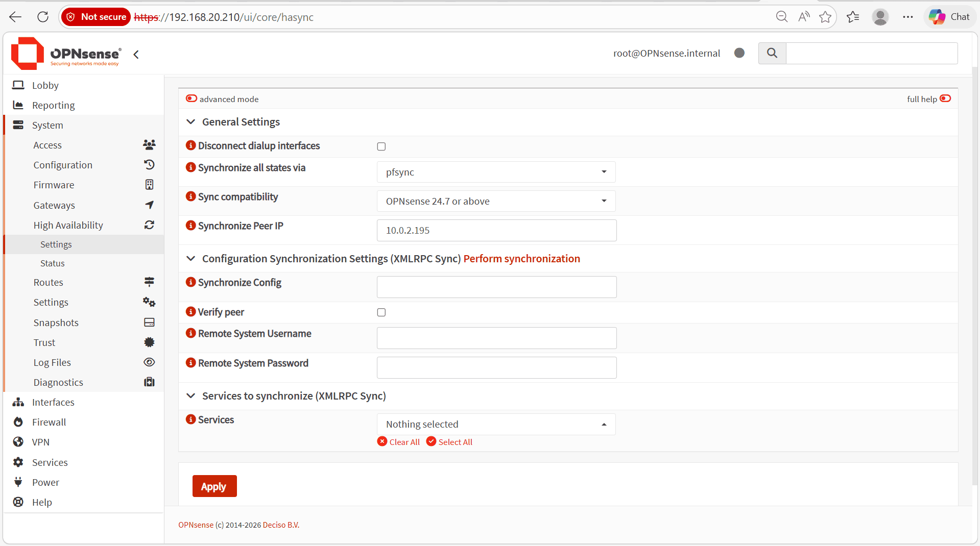The height and width of the screenshot is (546, 980).
Task: Click the Firewall flame icon in sidebar
Action: click(18, 422)
